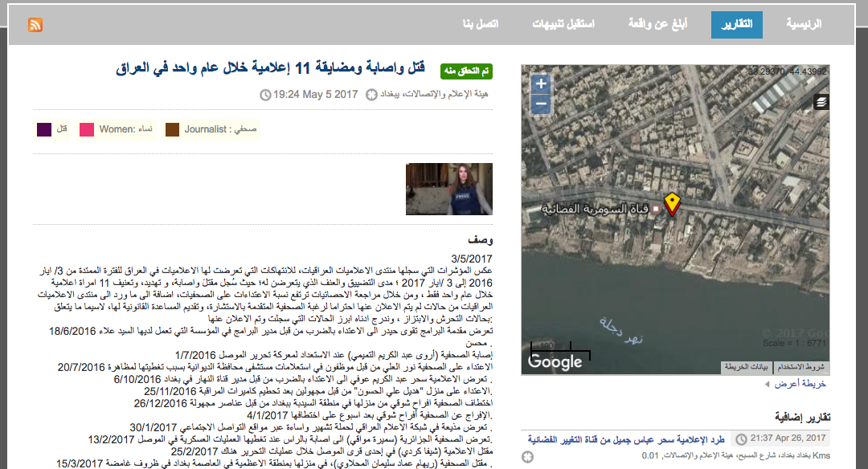Screen dimensions: 868x469
Task: Open report about سحر عباس جميل dismissal
Action: point(626,439)
